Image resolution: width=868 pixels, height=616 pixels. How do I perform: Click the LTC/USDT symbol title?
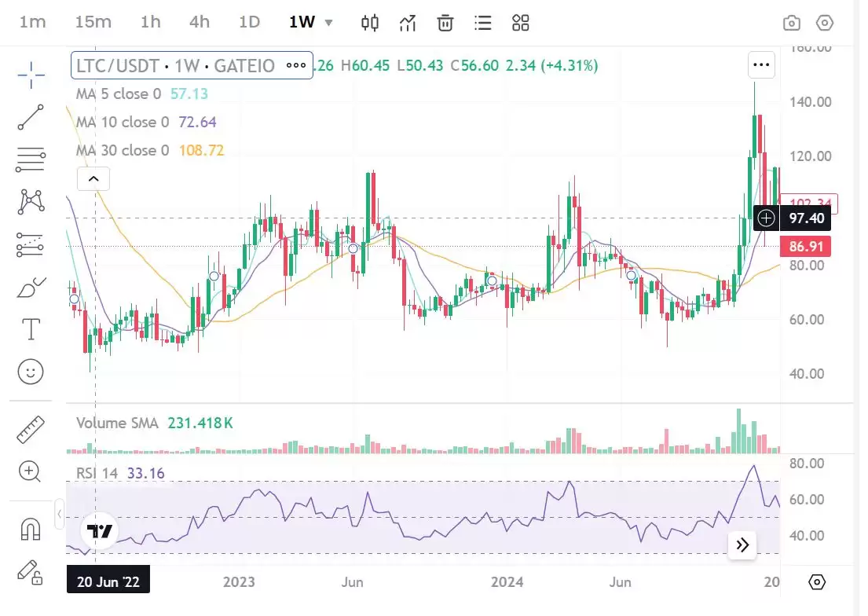[x=176, y=66]
